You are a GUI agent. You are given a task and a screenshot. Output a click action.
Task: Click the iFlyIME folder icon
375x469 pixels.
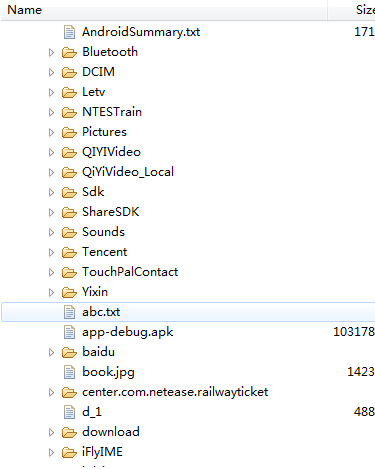tap(69, 452)
